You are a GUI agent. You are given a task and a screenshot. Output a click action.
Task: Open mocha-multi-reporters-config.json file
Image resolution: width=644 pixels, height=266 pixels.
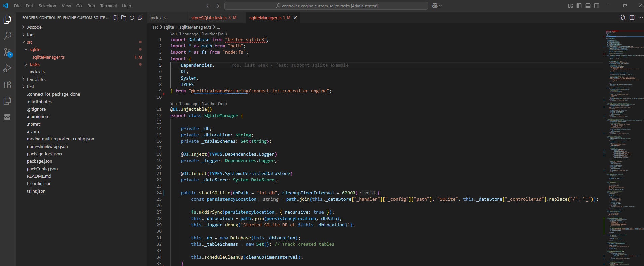61,139
